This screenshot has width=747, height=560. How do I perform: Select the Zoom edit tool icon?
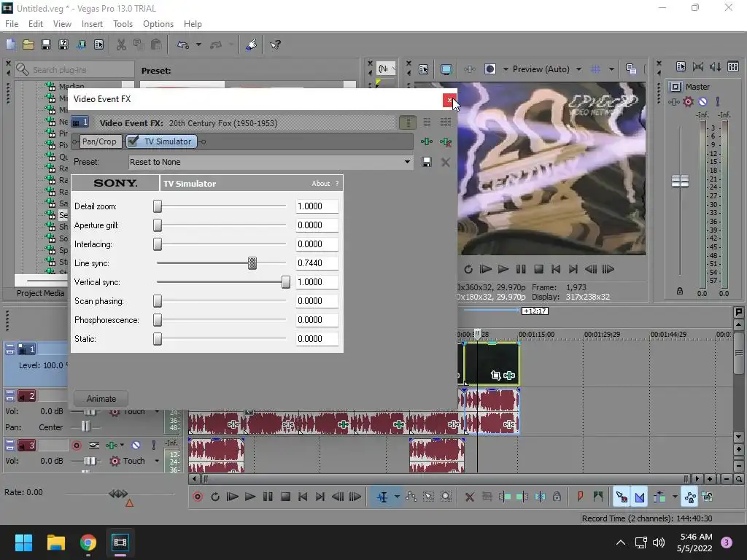[x=446, y=497]
